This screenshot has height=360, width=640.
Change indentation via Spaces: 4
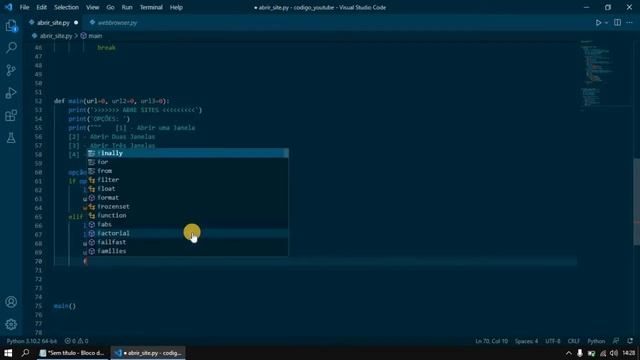tap(526, 341)
